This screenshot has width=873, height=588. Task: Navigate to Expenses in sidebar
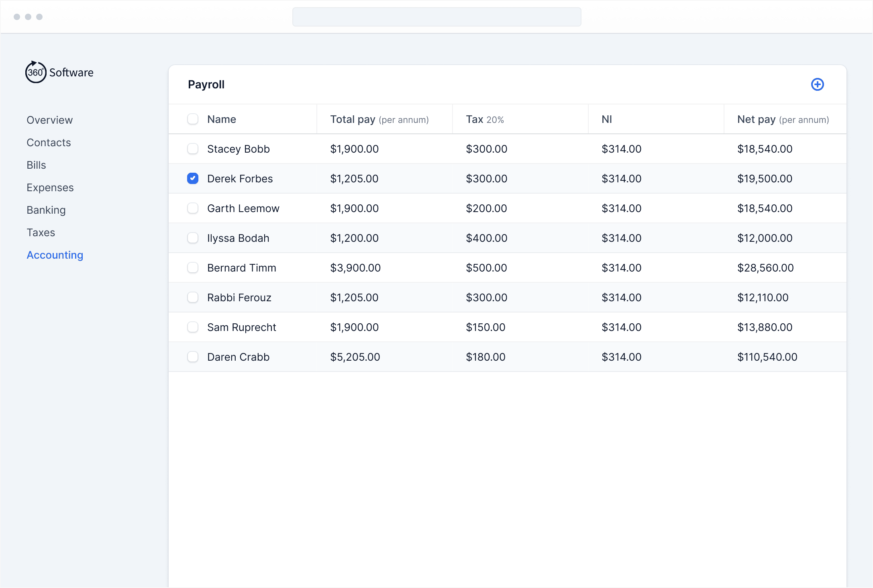(x=50, y=188)
